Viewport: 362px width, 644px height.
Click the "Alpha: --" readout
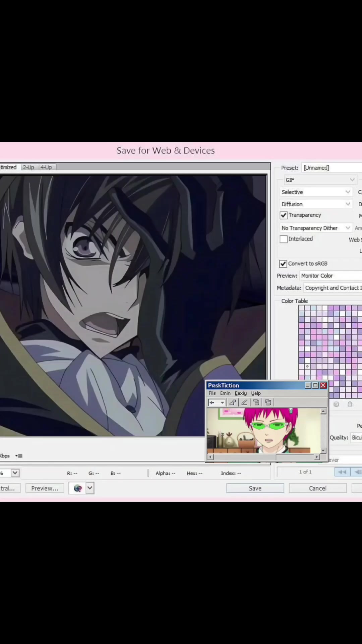pyautogui.click(x=165, y=473)
